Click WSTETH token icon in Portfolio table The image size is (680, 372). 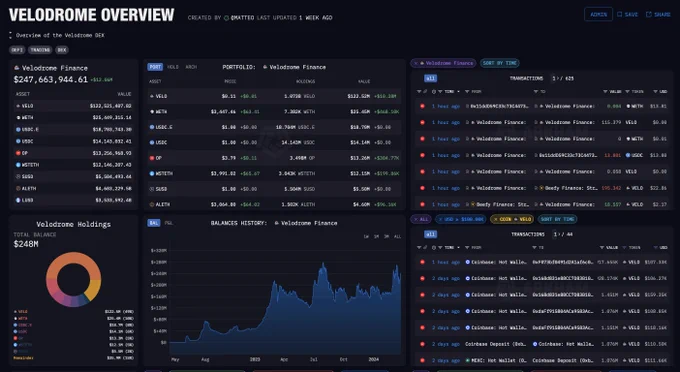tap(152, 173)
